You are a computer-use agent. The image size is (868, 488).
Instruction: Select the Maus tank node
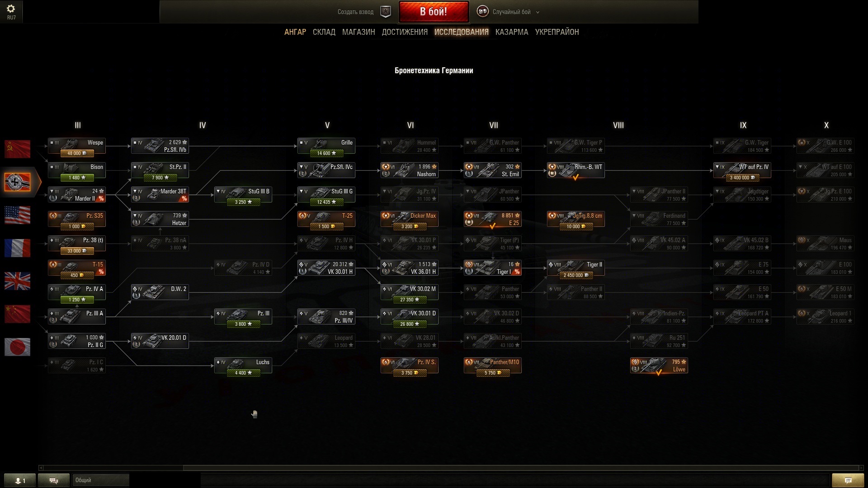coord(826,244)
